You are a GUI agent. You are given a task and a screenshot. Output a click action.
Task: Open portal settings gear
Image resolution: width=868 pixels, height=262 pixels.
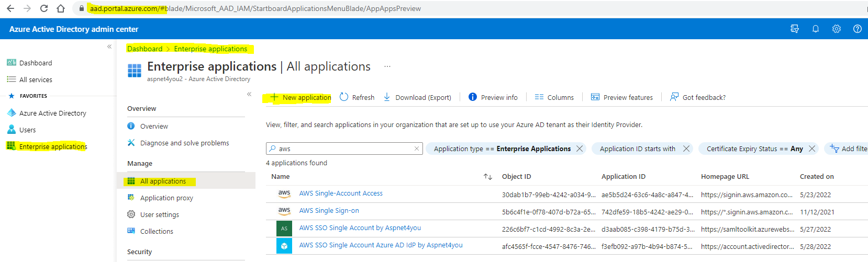837,29
